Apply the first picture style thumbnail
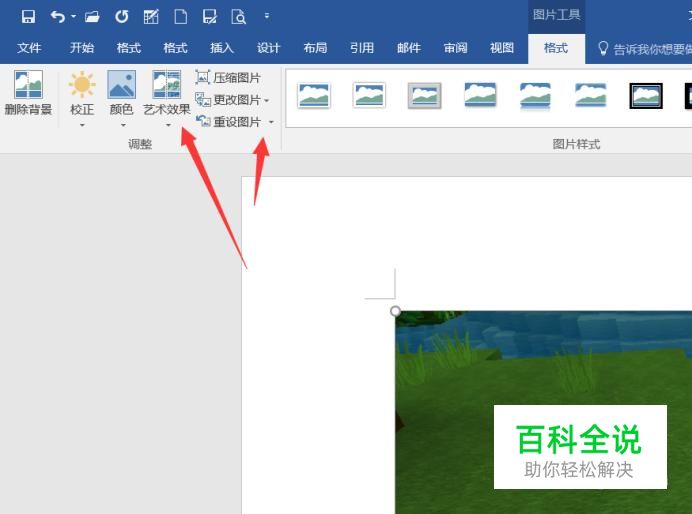692x514 pixels. [x=313, y=95]
